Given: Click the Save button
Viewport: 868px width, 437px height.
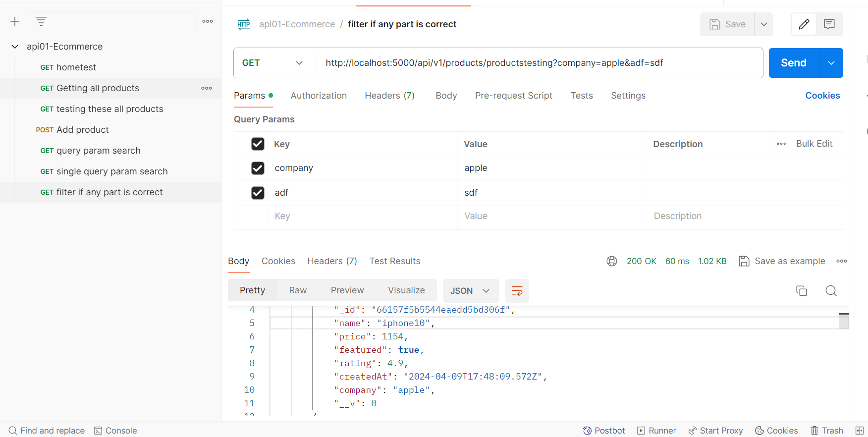Looking at the screenshot, I should (727, 24).
